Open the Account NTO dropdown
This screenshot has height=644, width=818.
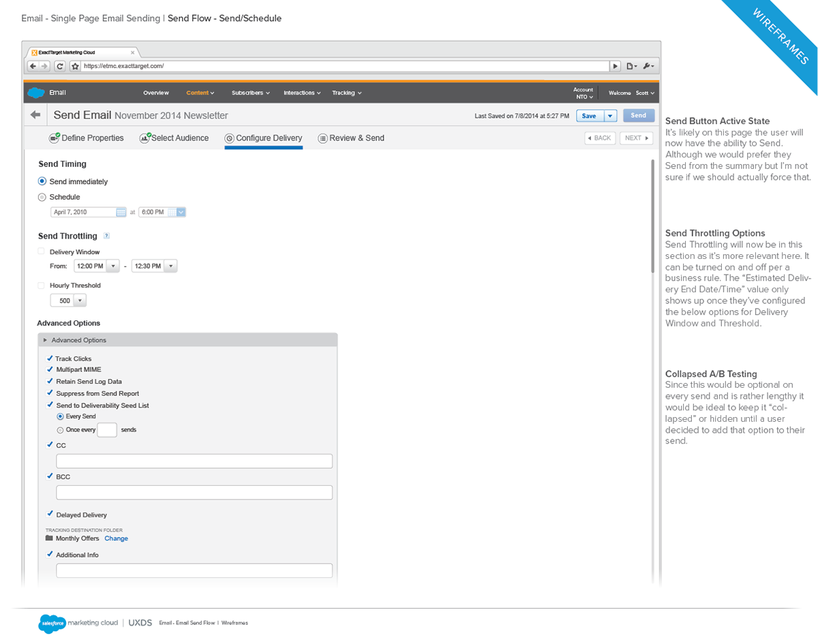[583, 93]
